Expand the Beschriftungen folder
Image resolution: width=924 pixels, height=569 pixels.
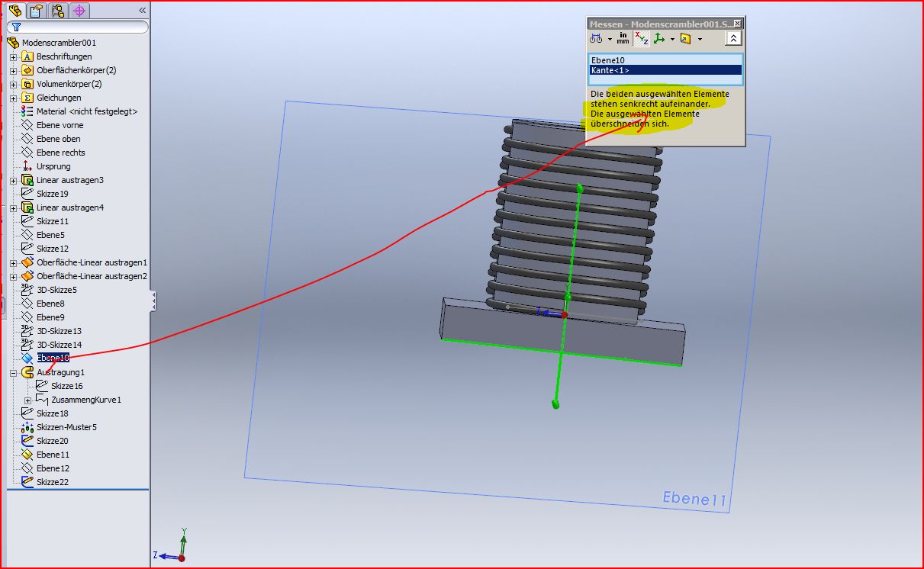tap(13, 57)
